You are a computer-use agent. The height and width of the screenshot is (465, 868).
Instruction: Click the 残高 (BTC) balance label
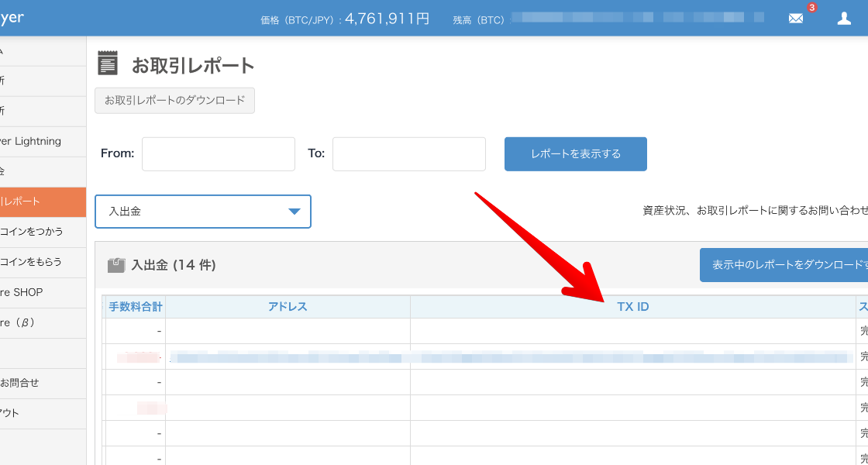(478, 20)
